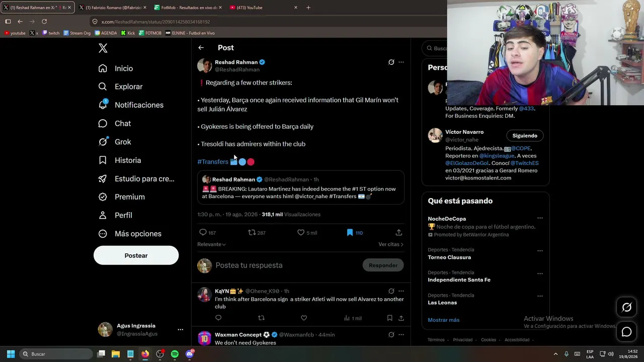Reload the current page
This screenshot has height=362, width=644.
(x=44, y=22)
